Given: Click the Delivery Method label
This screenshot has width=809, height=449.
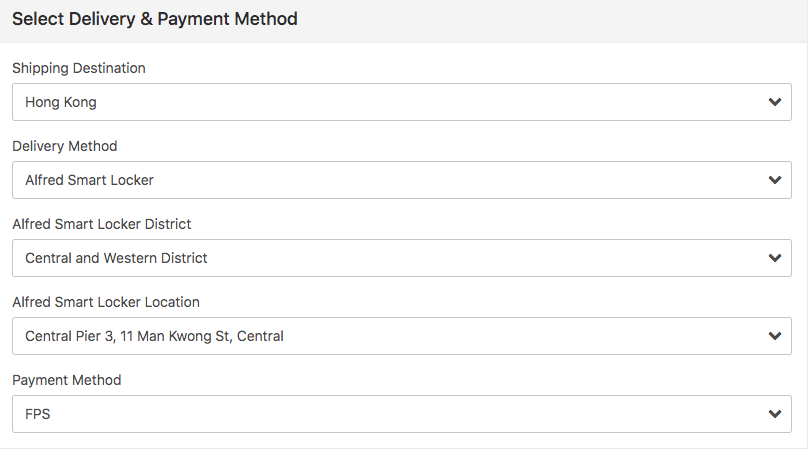Looking at the screenshot, I should [65, 146].
